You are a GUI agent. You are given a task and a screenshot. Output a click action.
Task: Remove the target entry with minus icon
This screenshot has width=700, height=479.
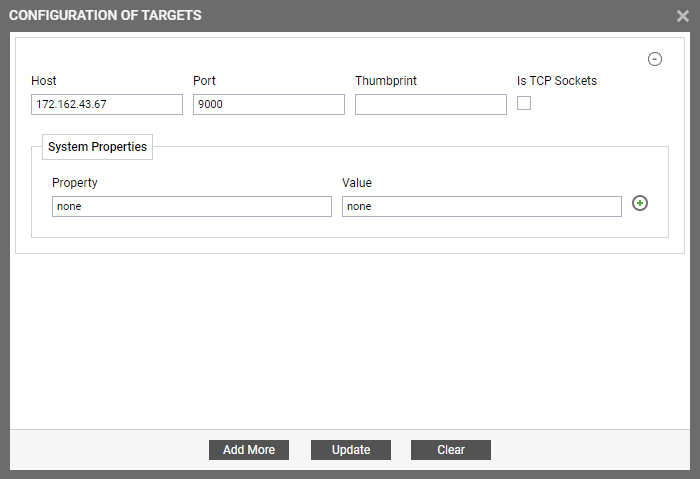pyautogui.click(x=654, y=59)
